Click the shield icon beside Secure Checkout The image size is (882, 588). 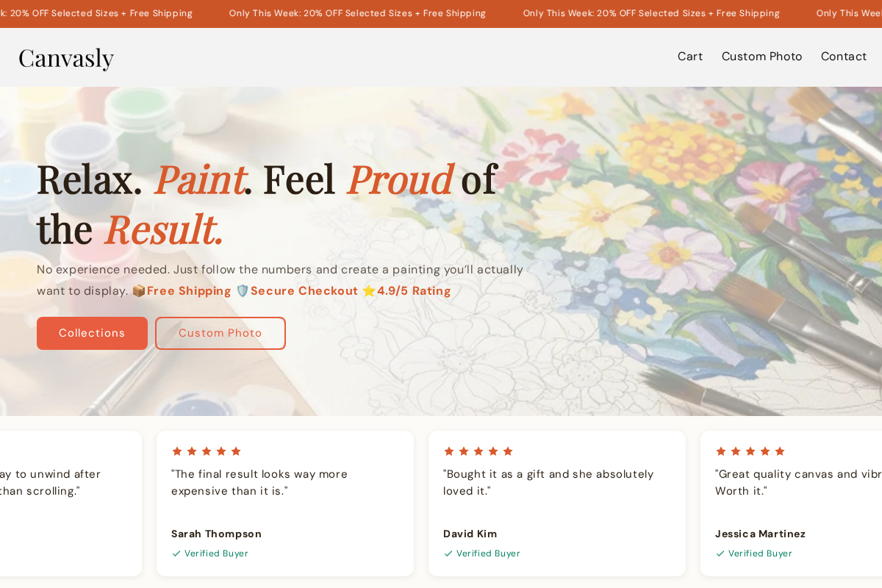point(243,290)
